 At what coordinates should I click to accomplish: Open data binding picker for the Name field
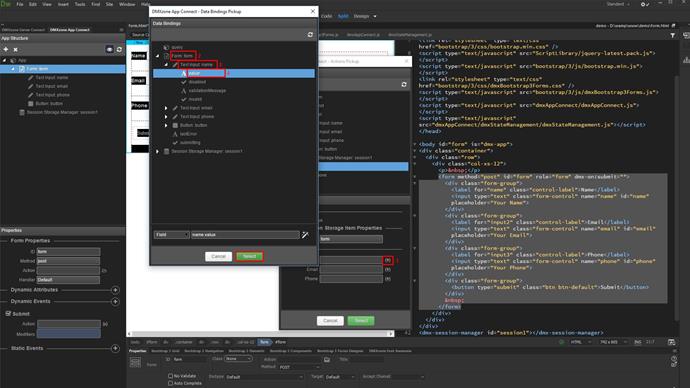click(x=388, y=260)
